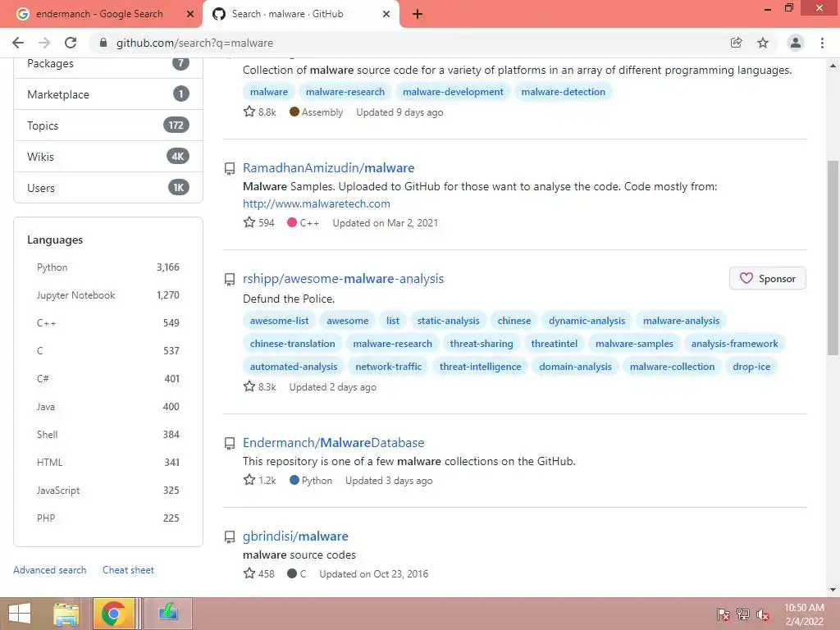This screenshot has width=840, height=630.
Task: Open Endermanch/MalwareDatabase repository
Action: point(333,442)
